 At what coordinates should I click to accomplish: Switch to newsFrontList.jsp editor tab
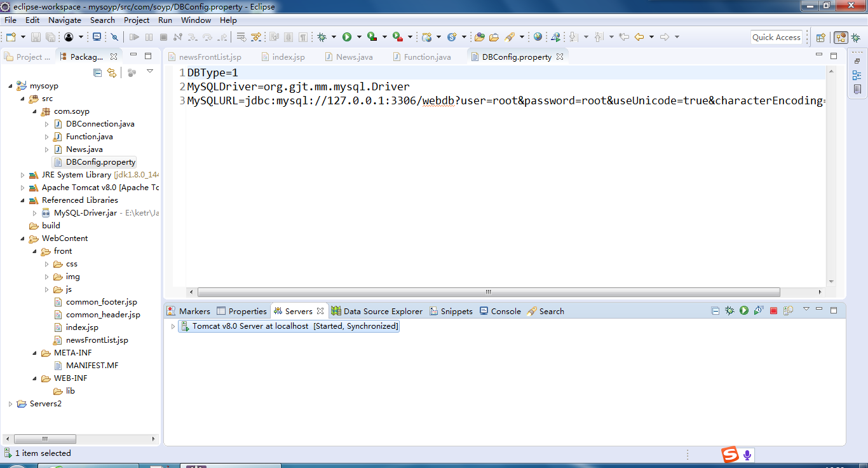pos(204,57)
